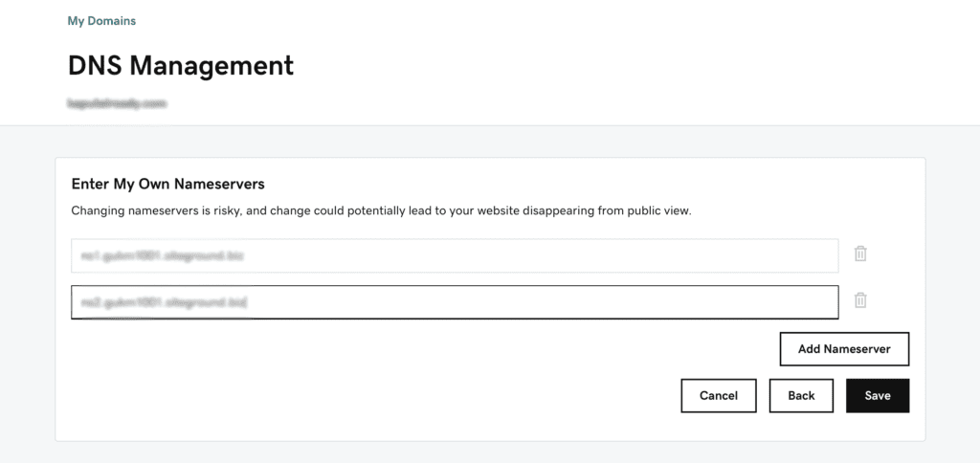The width and height of the screenshot is (980, 463).
Task: Delete the first nameserver with trash icon
Action: 860,254
